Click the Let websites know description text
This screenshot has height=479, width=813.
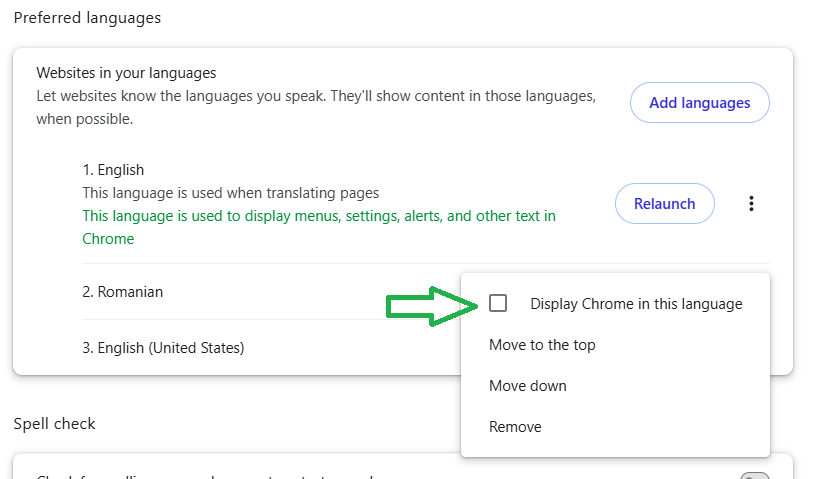(x=316, y=97)
